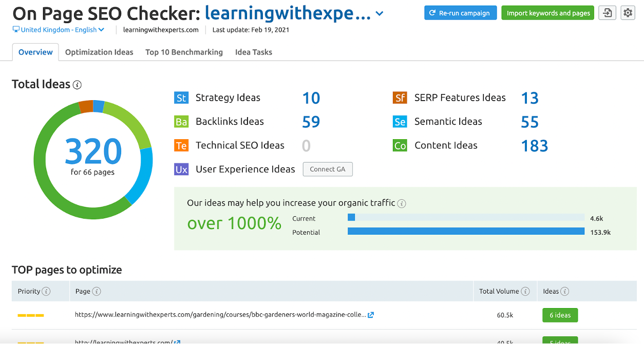Click the Connect GA button
Screen dimensions: 644x344
click(x=328, y=169)
